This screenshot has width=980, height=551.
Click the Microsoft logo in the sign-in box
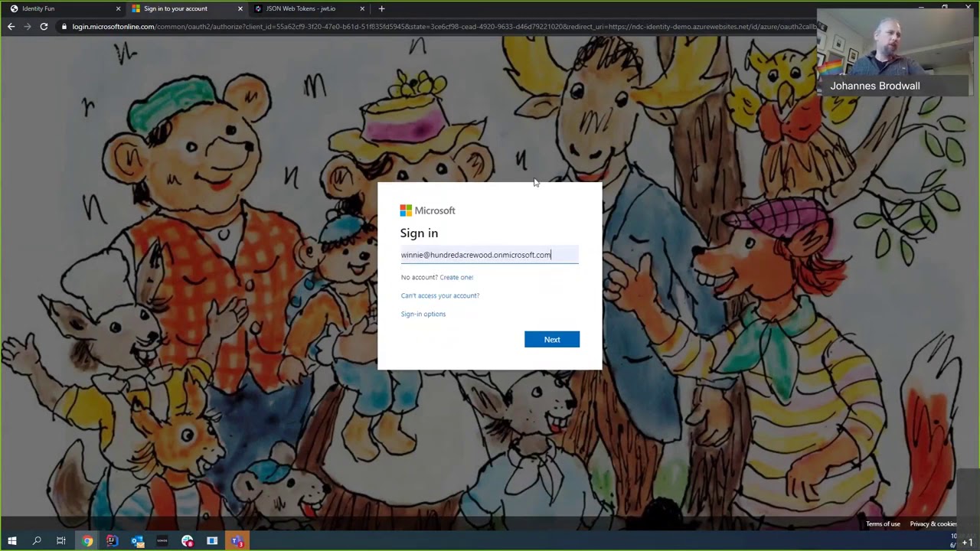tap(427, 210)
